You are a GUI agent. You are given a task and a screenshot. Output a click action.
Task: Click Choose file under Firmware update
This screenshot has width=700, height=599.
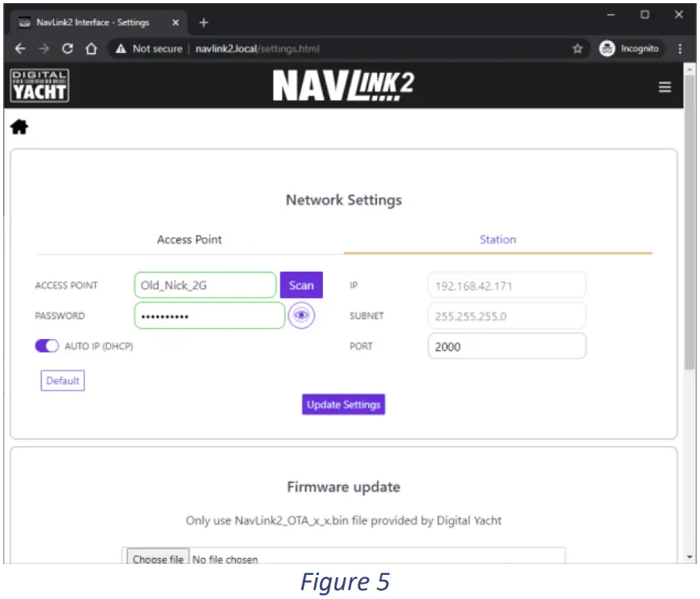point(157,558)
